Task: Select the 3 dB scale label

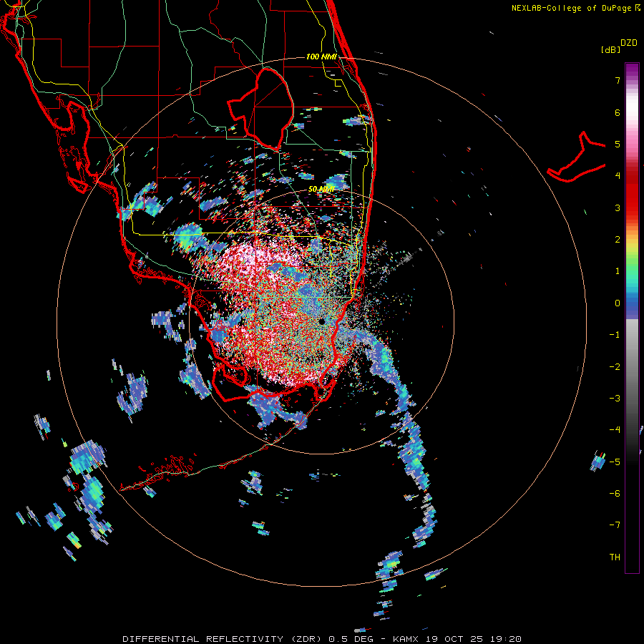Action: (x=618, y=208)
